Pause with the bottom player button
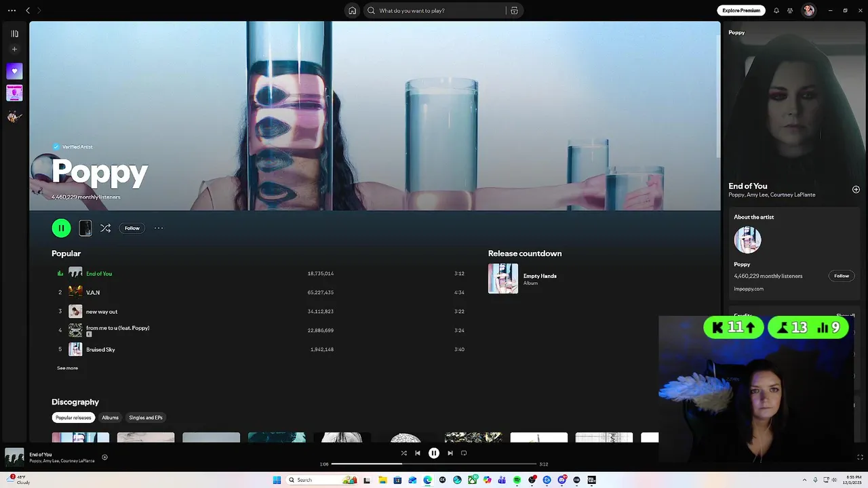The image size is (868, 488). tap(434, 453)
